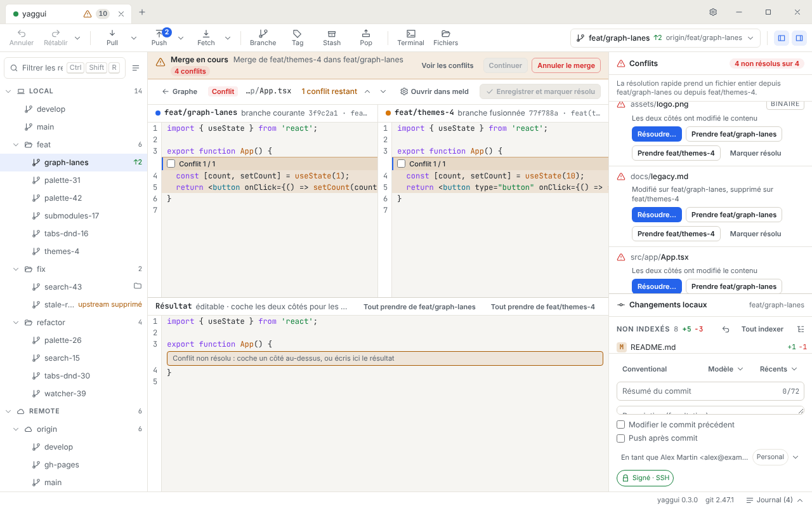Click the Pull toolbar icon
Viewport: 812px width, 508px height.
point(112,37)
